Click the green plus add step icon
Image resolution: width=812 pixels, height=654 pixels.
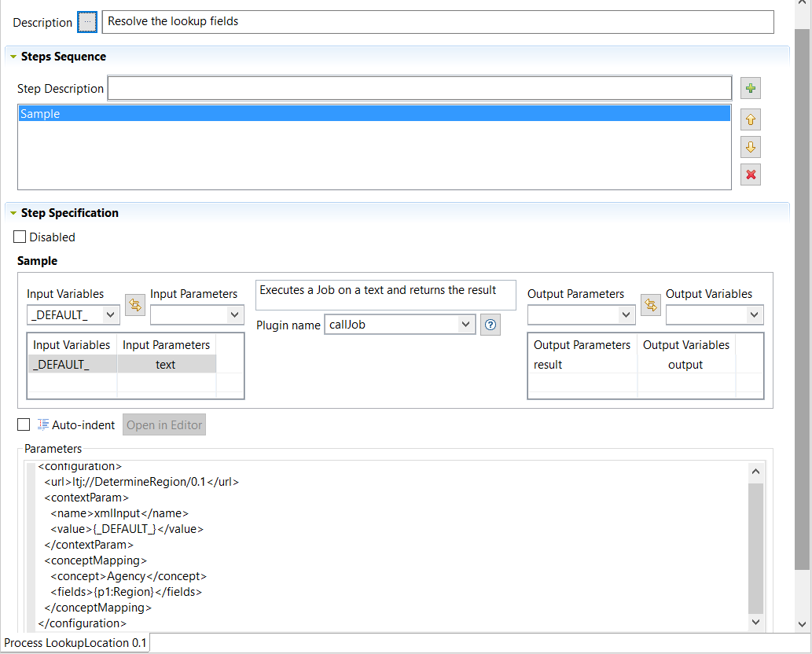751,88
